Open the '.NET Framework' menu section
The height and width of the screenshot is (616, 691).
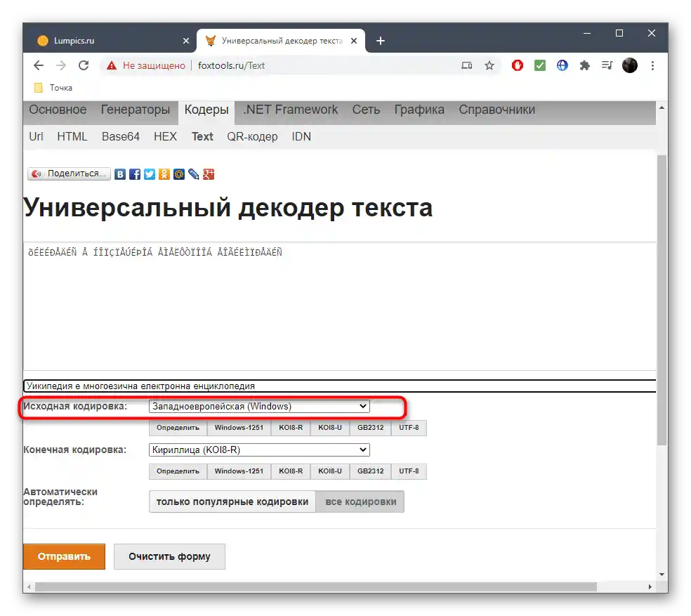coord(291,110)
